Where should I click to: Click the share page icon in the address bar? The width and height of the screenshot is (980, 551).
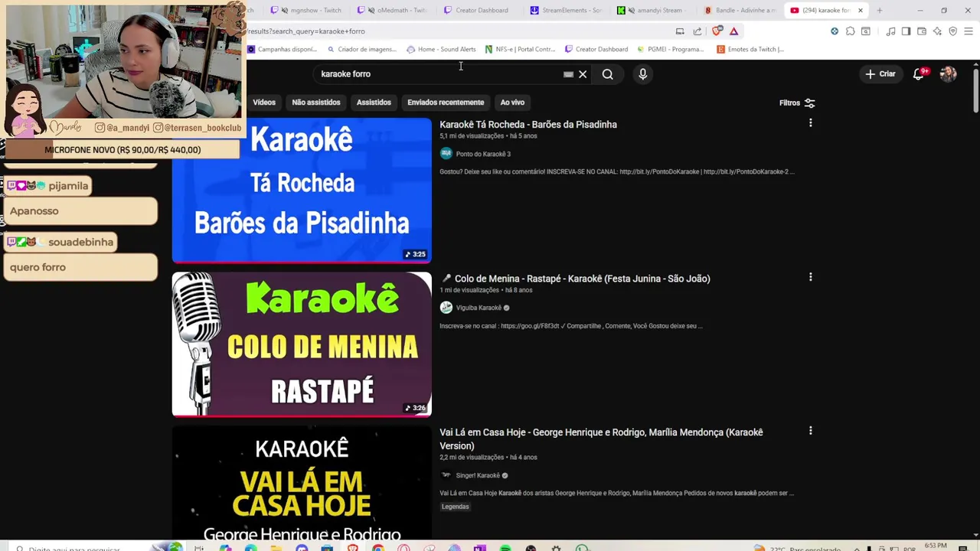[697, 31]
